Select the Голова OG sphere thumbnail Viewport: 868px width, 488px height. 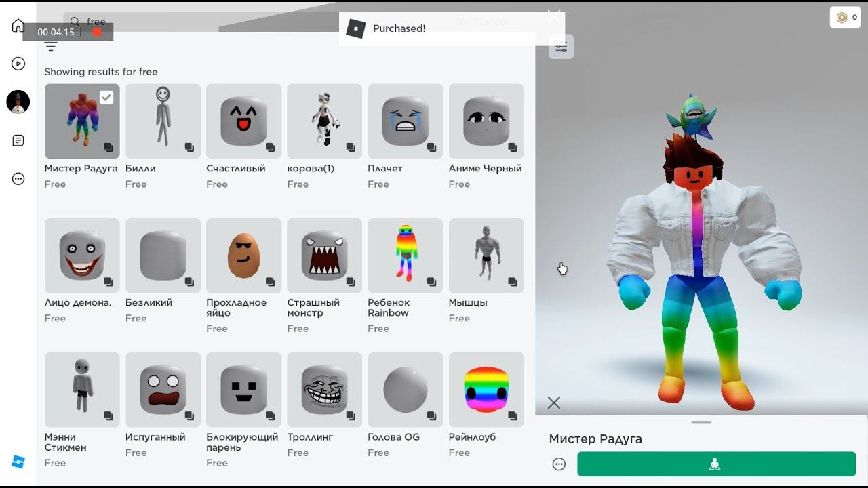point(405,390)
